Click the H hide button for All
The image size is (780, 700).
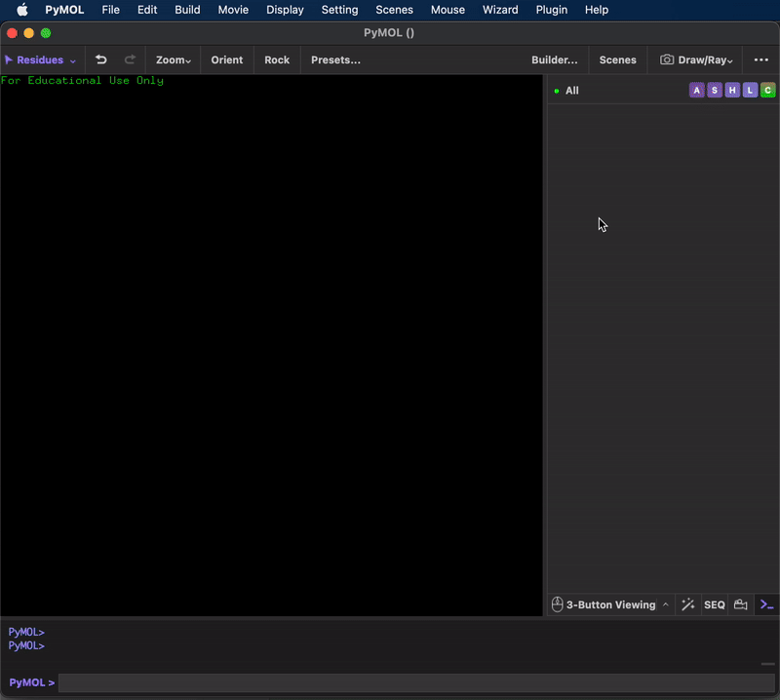point(732,91)
